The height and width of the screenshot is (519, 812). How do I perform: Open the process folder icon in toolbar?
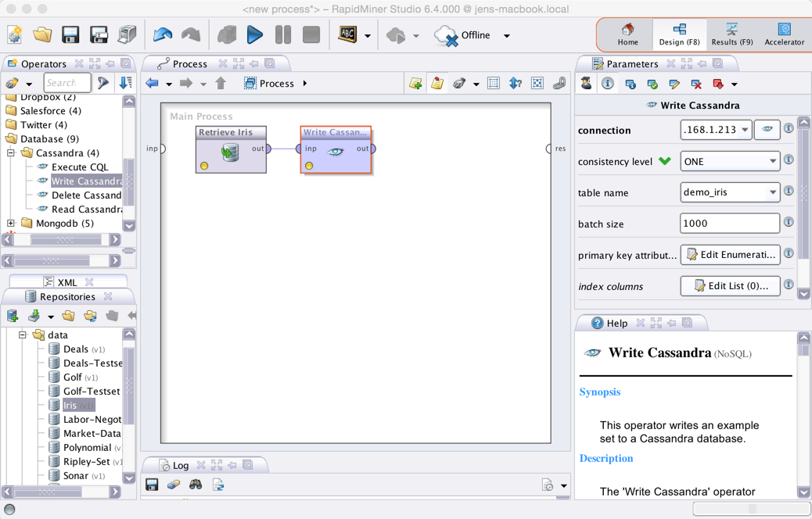pos(42,34)
